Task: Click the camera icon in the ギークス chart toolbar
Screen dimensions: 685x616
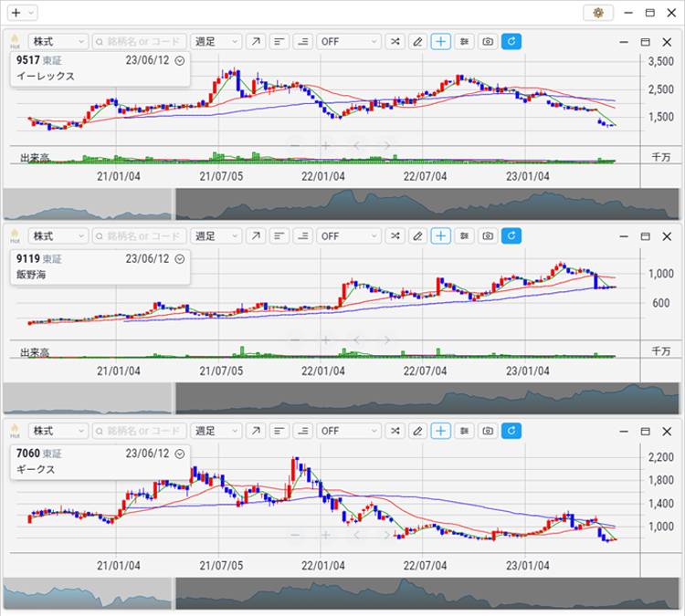Action: click(488, 431)
